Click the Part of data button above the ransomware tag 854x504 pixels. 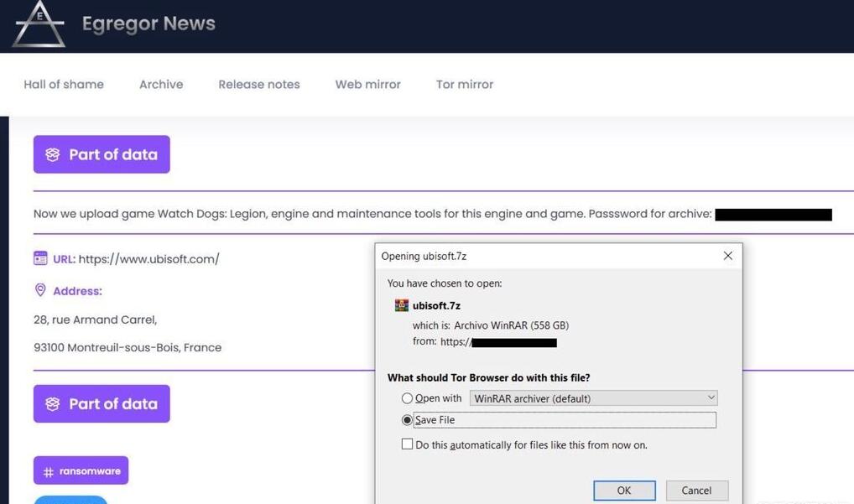102,404
